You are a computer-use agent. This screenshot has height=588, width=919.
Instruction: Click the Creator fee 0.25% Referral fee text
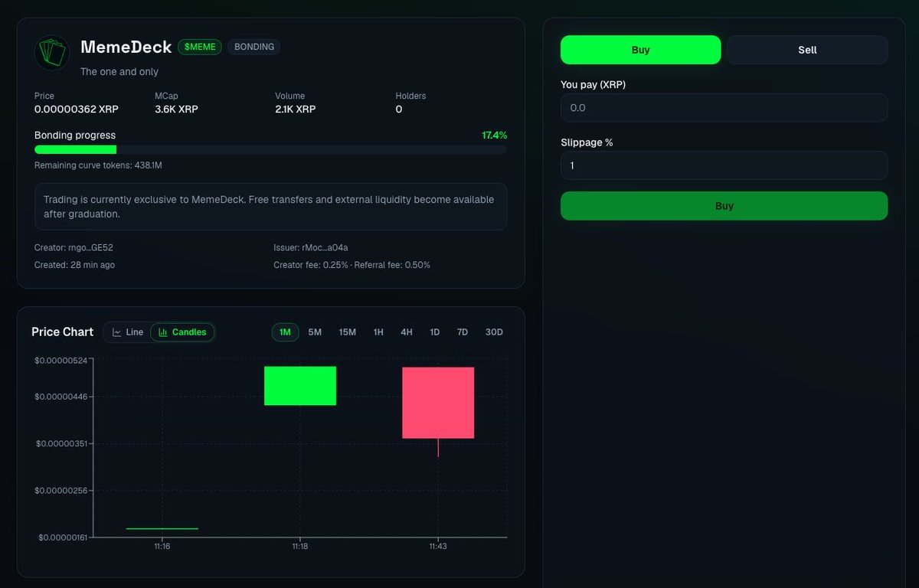coord(352,265)
